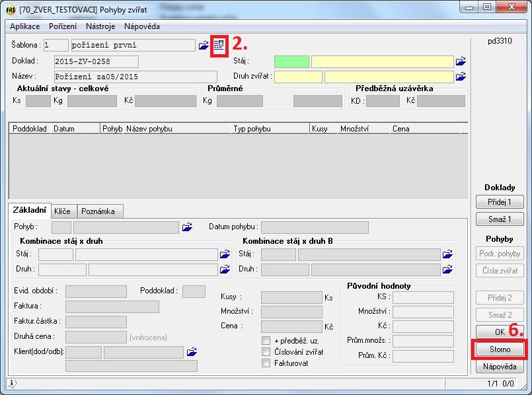Open the Klient(dod/odb) lookup folder icon
Screen dimensions: 532x395
tap(192, 351)
